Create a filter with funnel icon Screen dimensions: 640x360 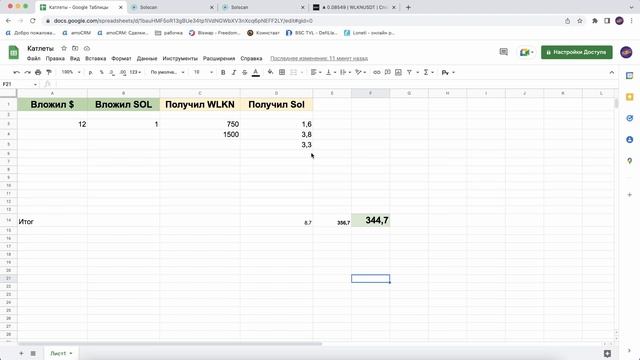coord(409,72)
